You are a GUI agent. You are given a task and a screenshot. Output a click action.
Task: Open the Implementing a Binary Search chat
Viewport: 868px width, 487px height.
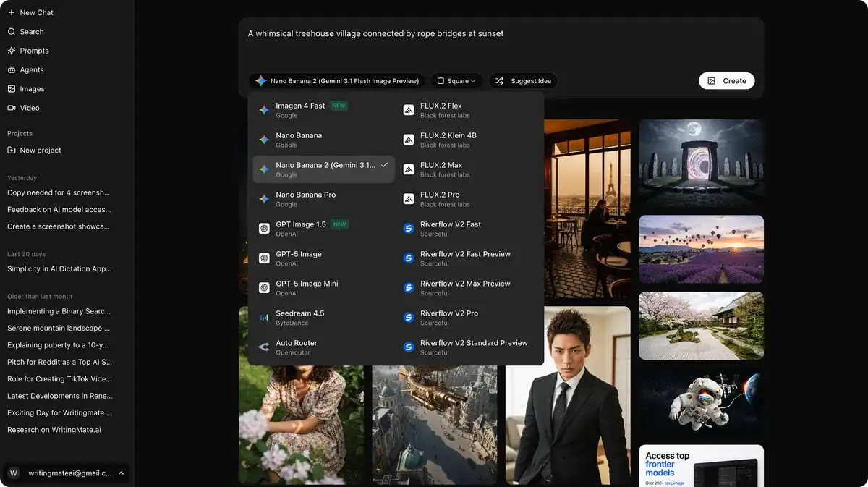pyautogui.click(x=59, y=311)
